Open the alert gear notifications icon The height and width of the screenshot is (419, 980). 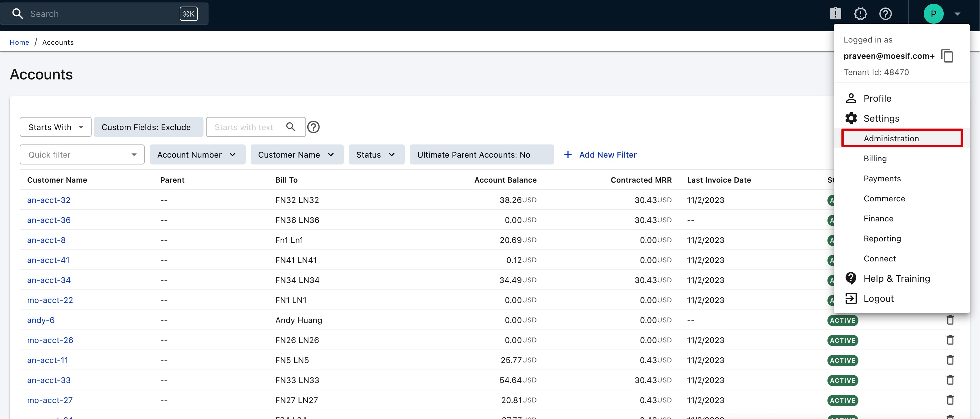tap(860, 14)
